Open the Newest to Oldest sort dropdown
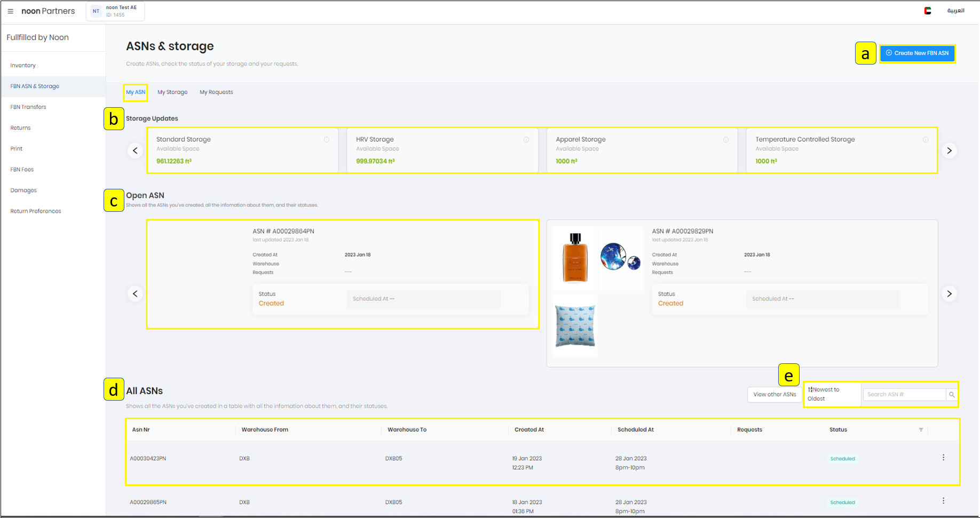This screenshot has height=518, width=980. (x=832, y=394)
